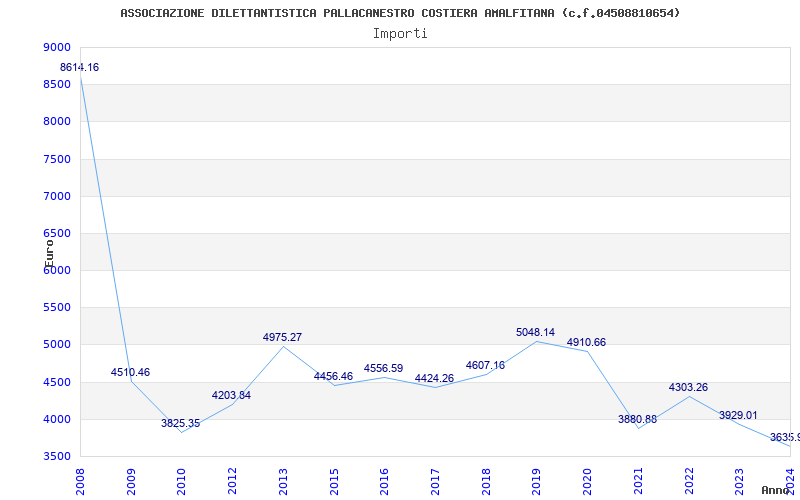Viewport: 800px width, 500px height.
Task: Click the 2022 x-axis year label
Action: click(x=689, y=482)
